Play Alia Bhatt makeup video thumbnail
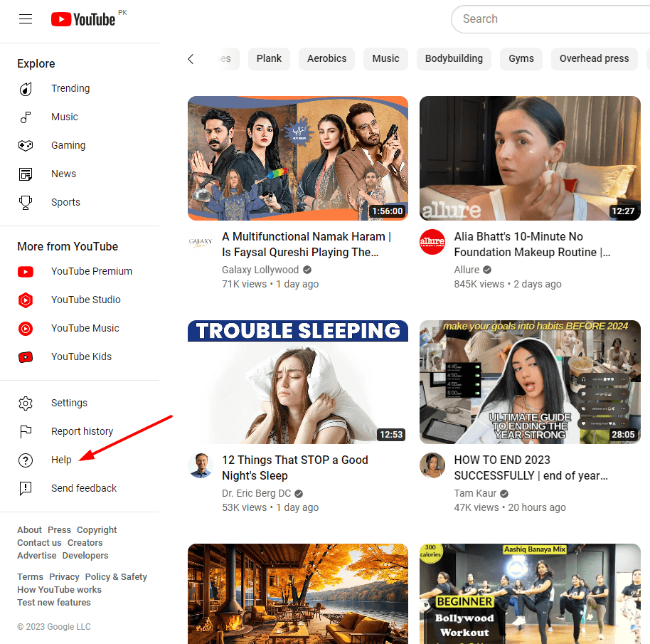The image size is (650, 644). point(530,158)
